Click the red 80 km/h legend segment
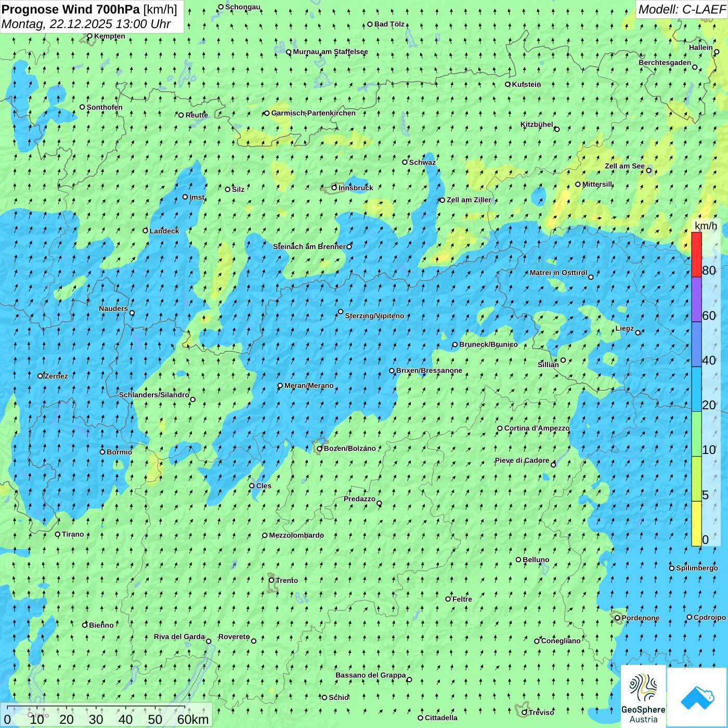728x728 pixels. point(696,254)
